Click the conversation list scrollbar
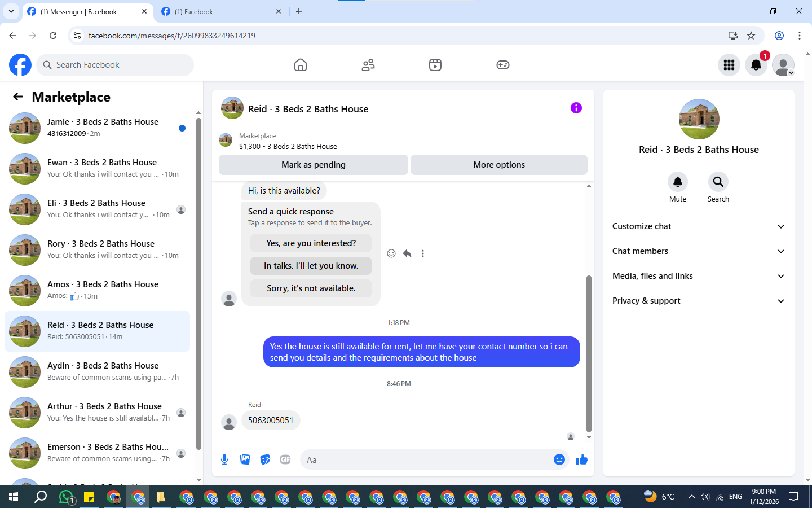812x508 pixels. [198, 284]
